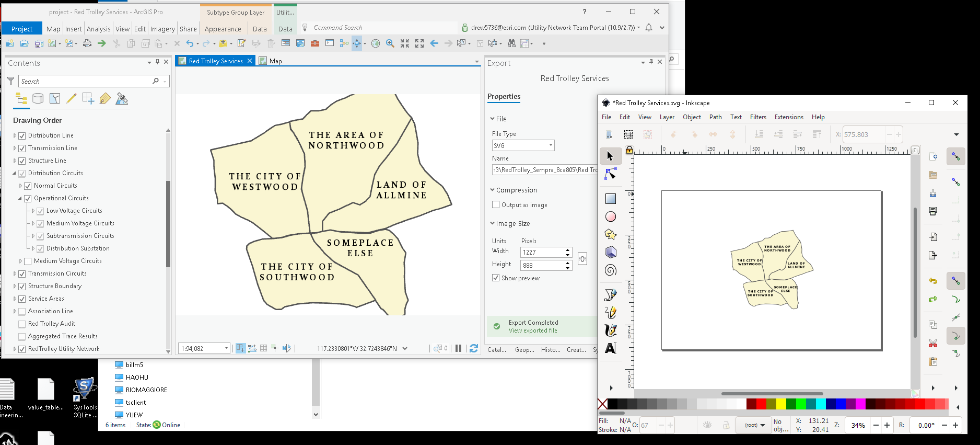Click the View exported file link
This screenshot has height=445, width=980.
pos(533,330)
